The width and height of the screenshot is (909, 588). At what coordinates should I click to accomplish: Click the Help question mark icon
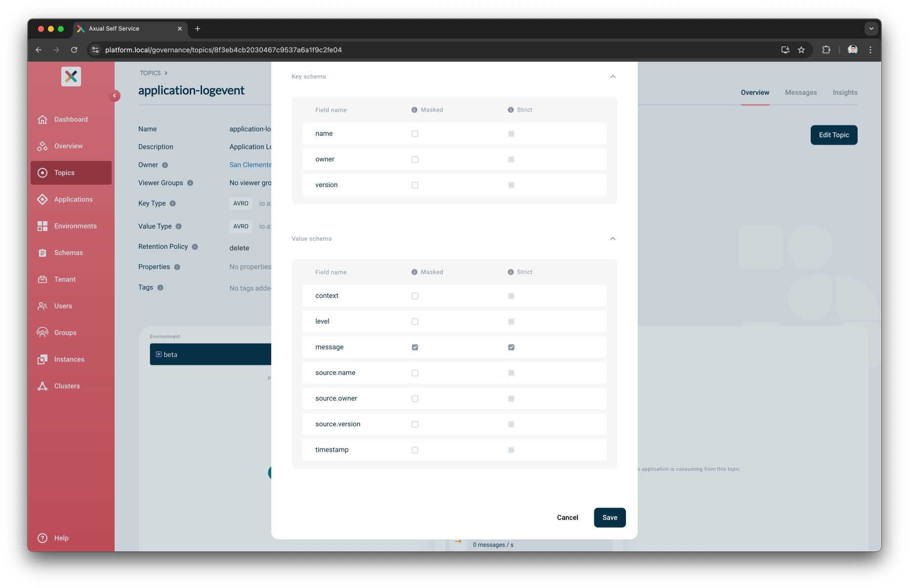42,538
